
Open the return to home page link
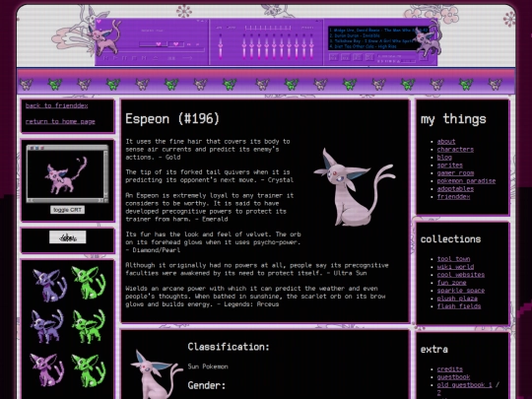60,121
